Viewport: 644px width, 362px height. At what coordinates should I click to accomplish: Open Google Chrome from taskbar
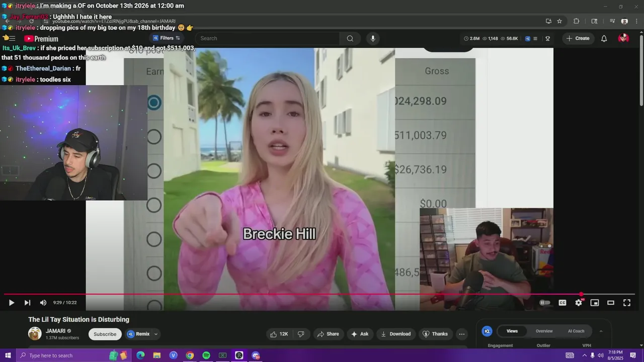(x=190, y=355)
